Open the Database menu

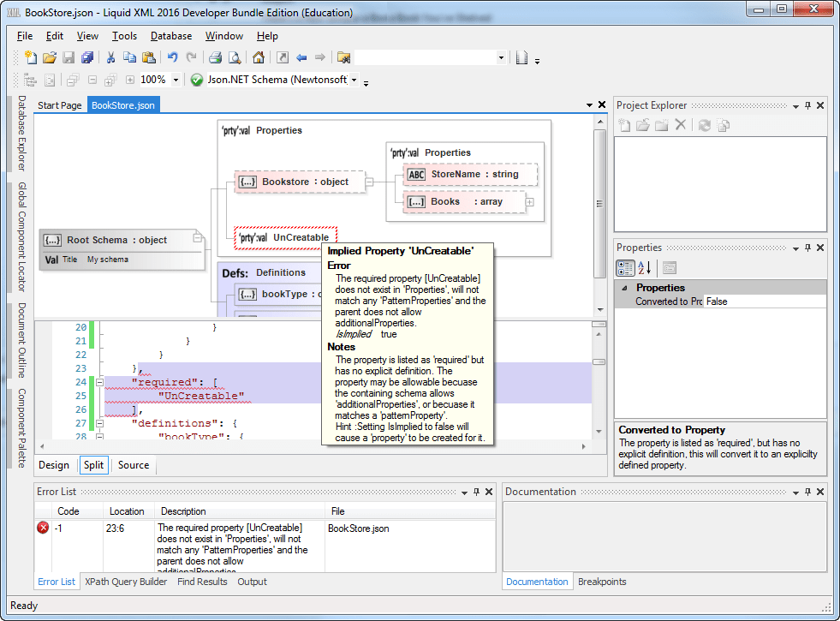(x=170, y=36)
